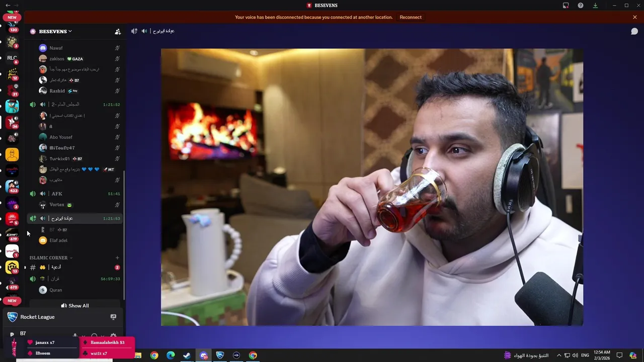Click the top NEW unread indicator

pyautogui.click(x=12, y=17)
